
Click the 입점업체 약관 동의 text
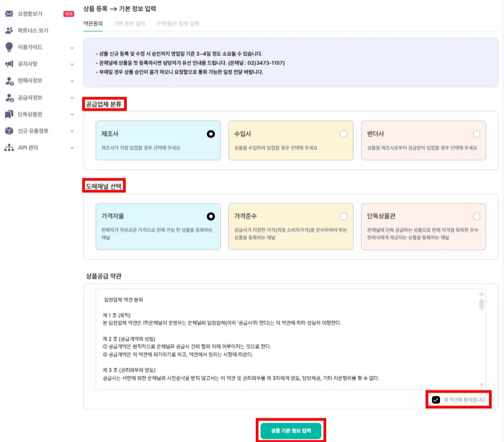tap(124, 300)
